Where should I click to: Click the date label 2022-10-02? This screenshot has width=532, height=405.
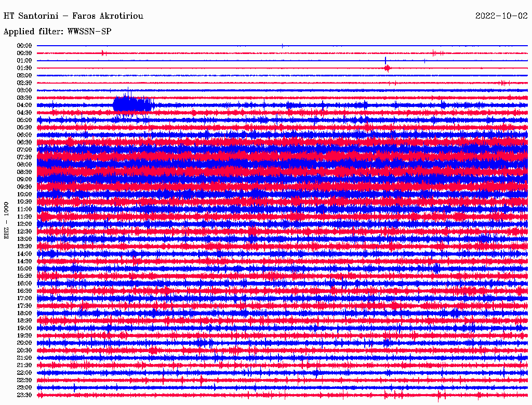[x=501, y=16]
